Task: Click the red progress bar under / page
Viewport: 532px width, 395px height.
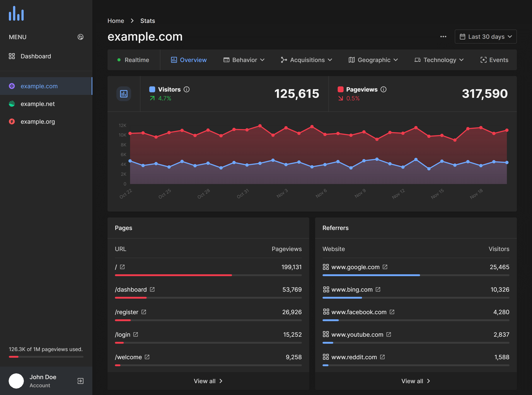Action: click(x=173, y=275)
